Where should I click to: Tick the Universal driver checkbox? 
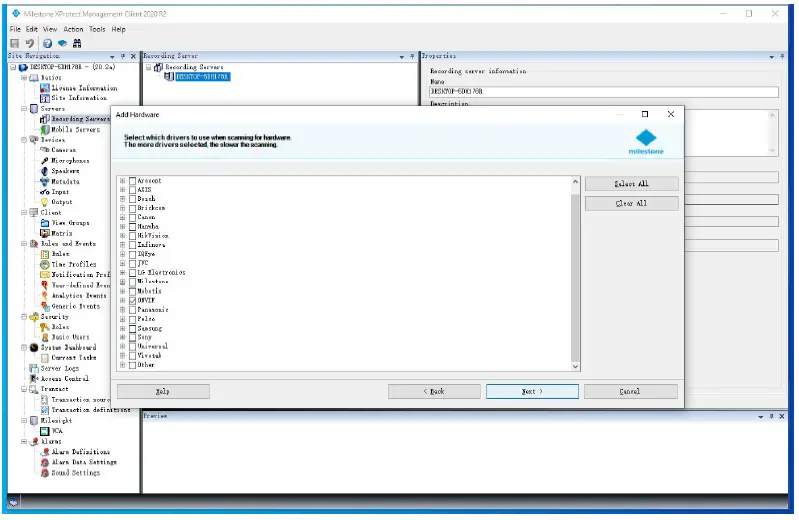point(132,347)
